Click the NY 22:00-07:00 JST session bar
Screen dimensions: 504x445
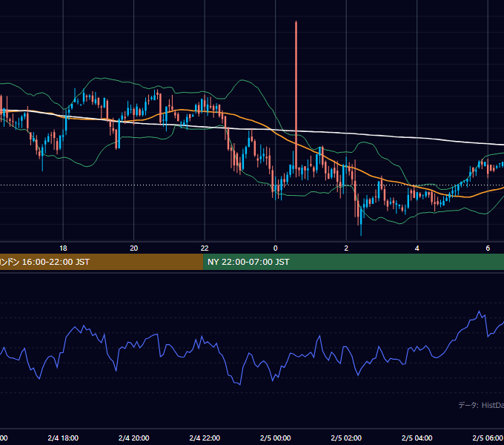pyautogui.click(x=354, y=262)
